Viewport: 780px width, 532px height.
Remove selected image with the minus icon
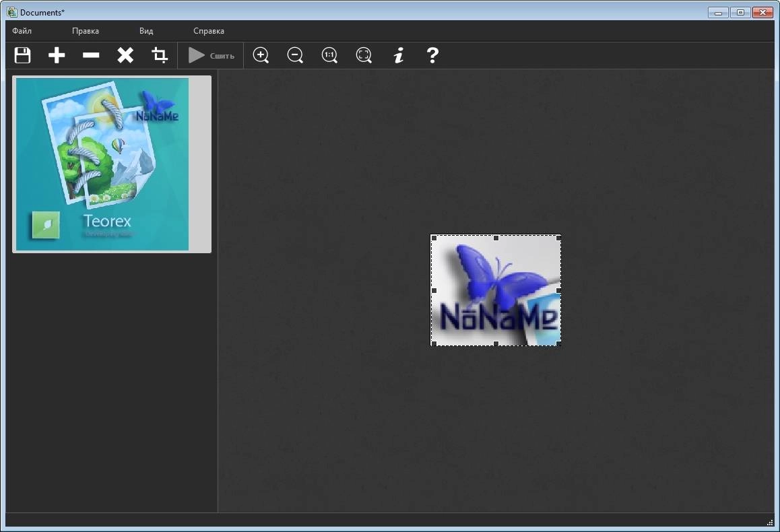pos(91,55)
